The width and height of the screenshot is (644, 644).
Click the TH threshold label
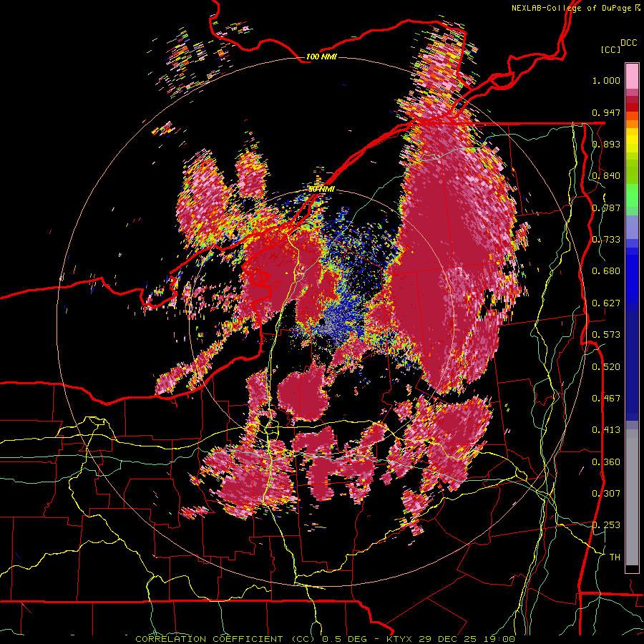point(615,557)
